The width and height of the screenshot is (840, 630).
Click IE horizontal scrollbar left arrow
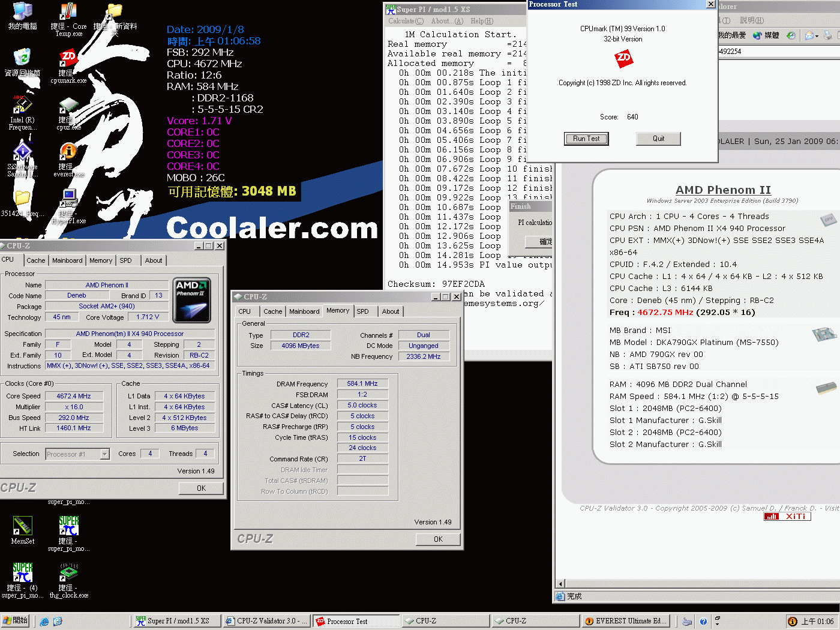(561, 584)
